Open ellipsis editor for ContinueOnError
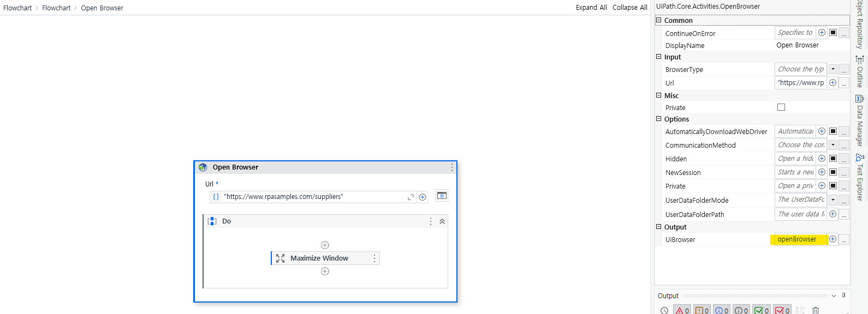This screenshot has height=314, width=868. point(844,33)
